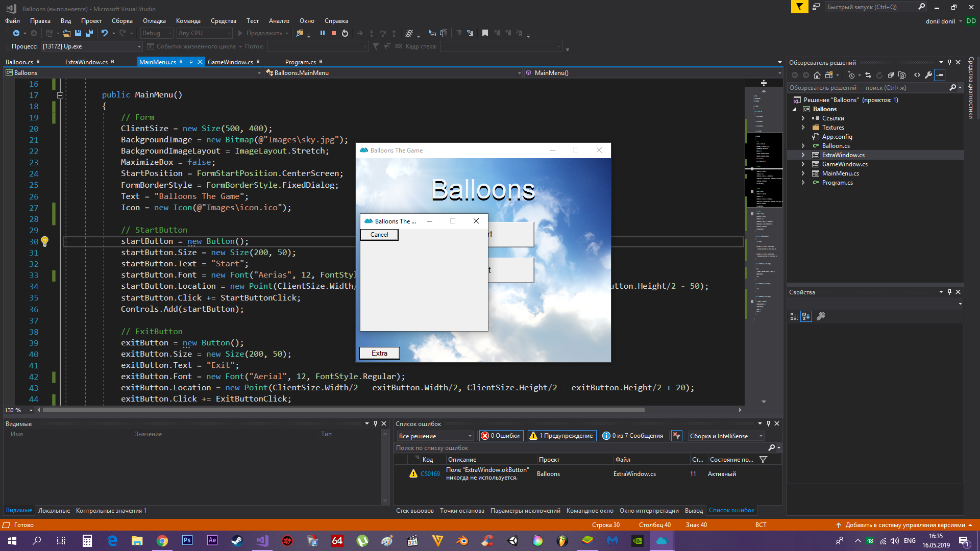Toggle Preview Selected Items in Solution Explorer
The image size is (980, 551).
(x=940, y=75)
